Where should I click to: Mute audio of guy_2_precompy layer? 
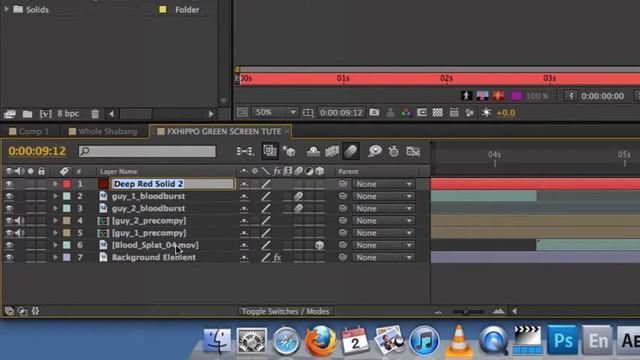tap(19, 221)
